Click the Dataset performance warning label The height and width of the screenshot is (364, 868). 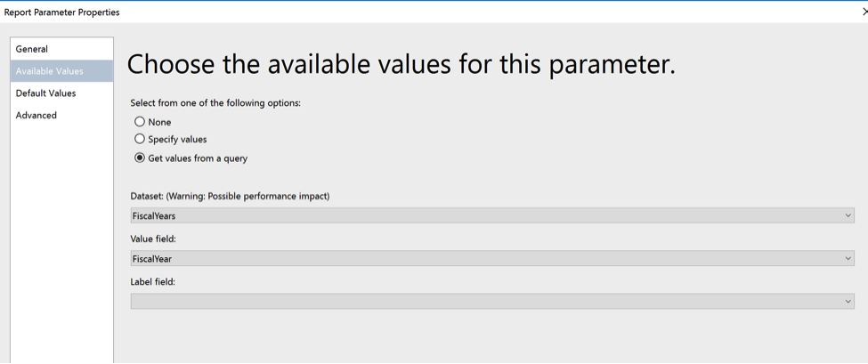(x=231, y=197)
